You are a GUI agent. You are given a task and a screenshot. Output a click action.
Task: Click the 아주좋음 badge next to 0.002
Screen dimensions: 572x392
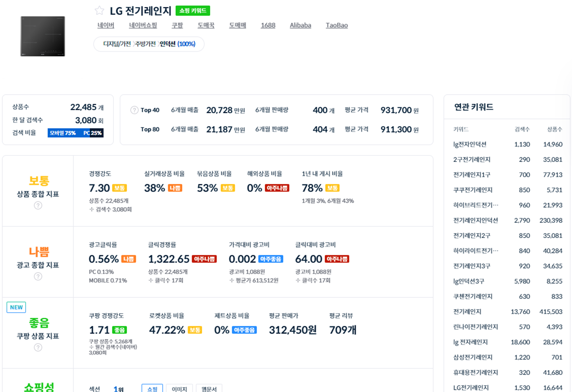click(x=271, y=259)
